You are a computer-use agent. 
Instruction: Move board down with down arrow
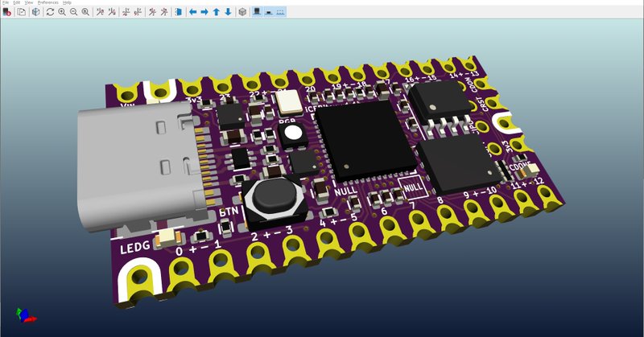(228, 12)
